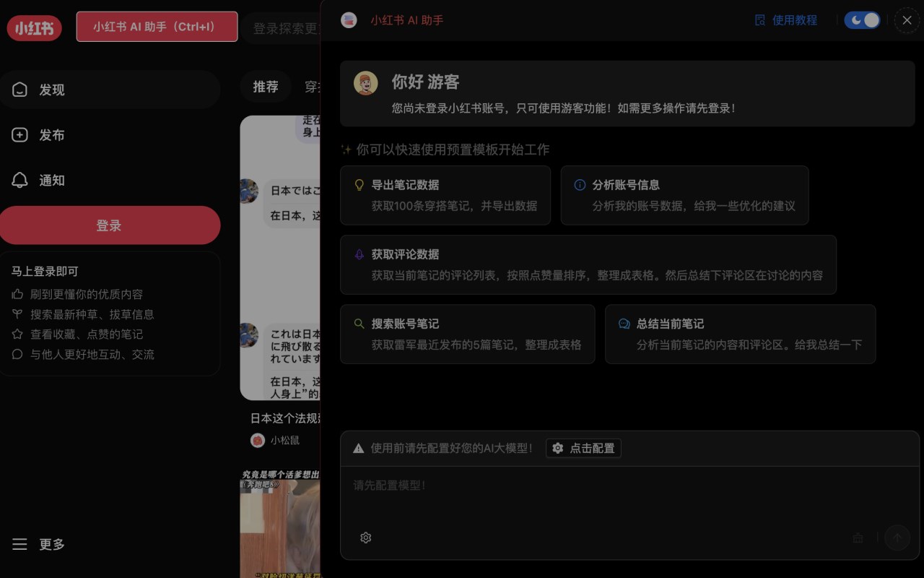Screen dimensions: 924x578
Task: Click the 发现 home icon
Action: (x=19, y=90)
